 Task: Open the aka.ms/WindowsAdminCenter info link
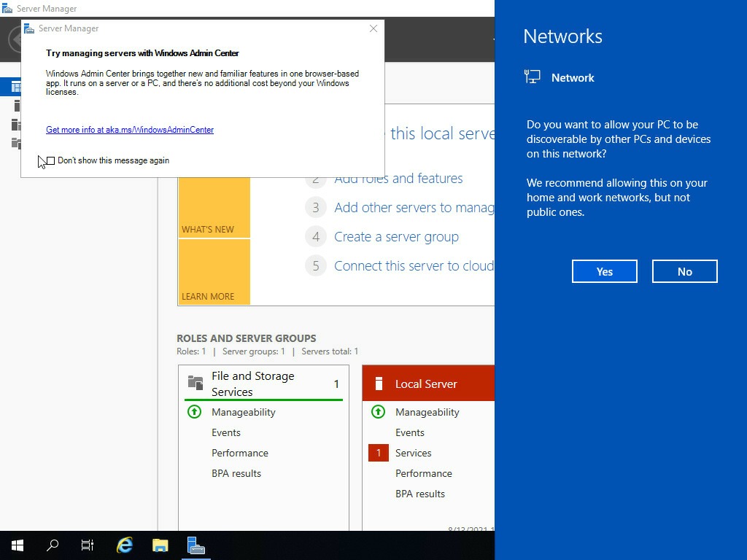point(130,130)
